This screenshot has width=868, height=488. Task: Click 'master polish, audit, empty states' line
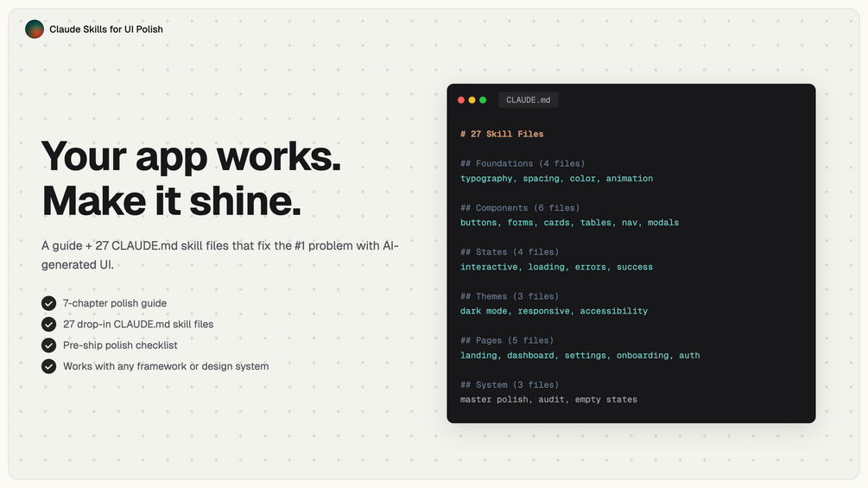(x=548, y=400)
